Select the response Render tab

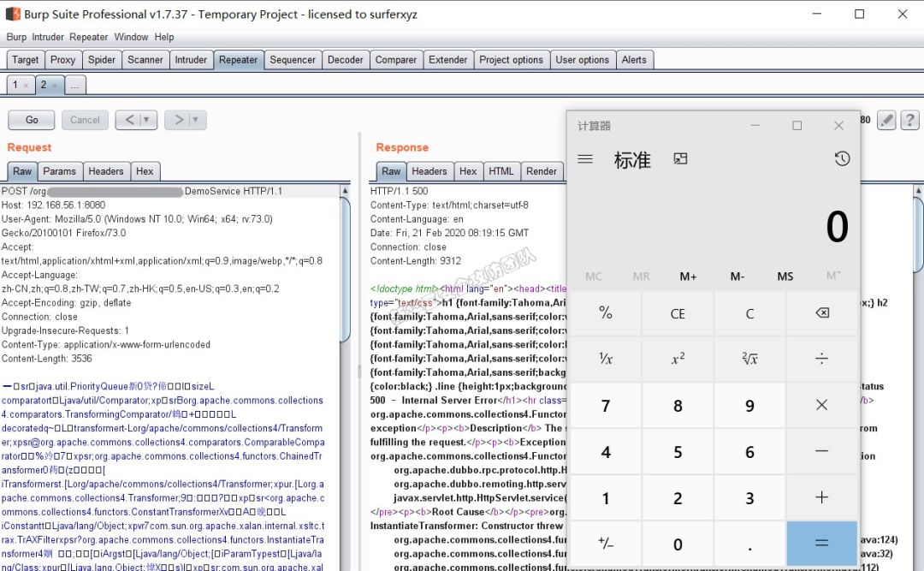pyautogui.click(x=541, y=171)
